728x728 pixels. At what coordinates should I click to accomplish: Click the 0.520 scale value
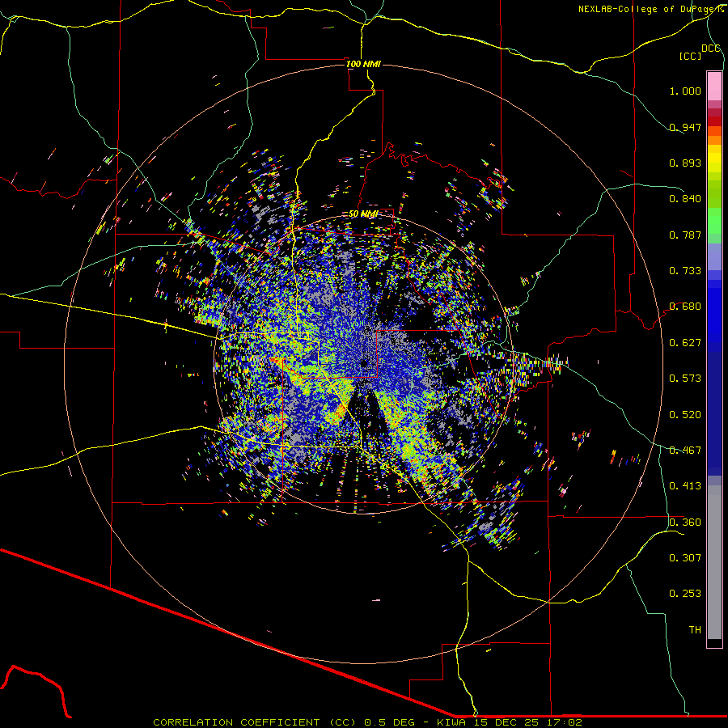[685, 415]
